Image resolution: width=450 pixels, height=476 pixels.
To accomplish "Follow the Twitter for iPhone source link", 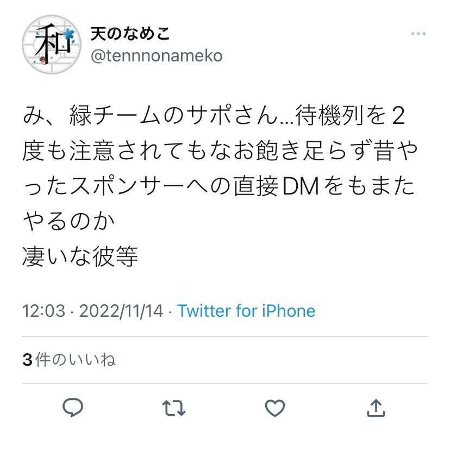I will [246, 311].
